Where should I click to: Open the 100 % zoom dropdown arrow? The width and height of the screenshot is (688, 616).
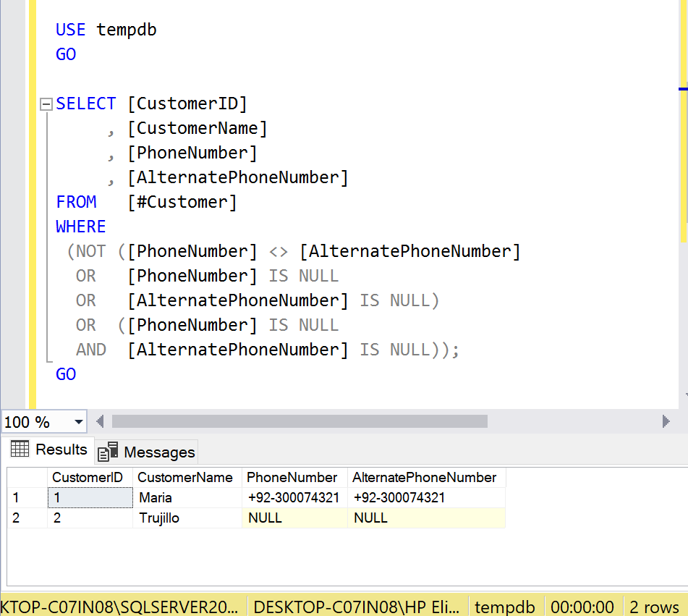[x=78, y=422]
